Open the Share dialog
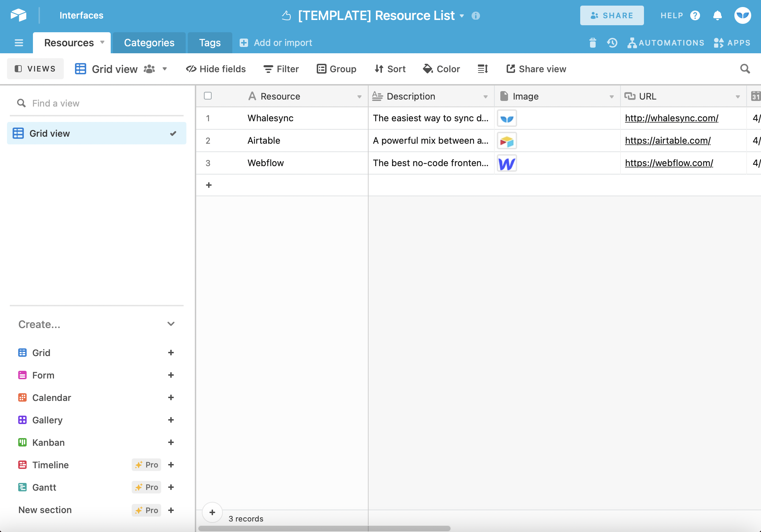 [x=612, y=15]
